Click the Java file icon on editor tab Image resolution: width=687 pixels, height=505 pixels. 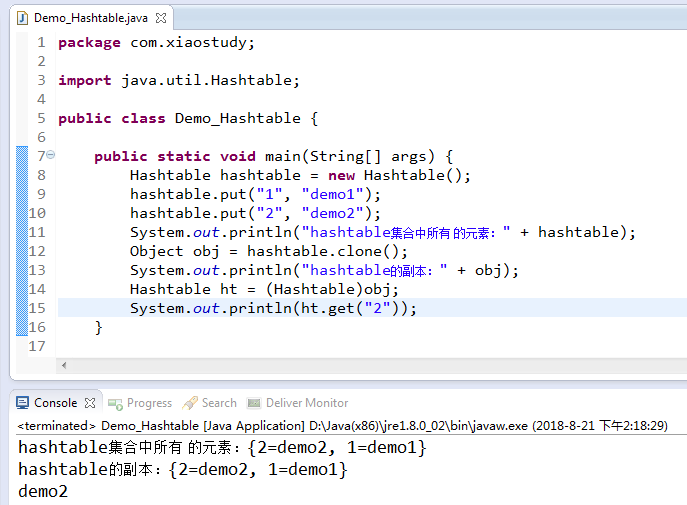point(22,18)
